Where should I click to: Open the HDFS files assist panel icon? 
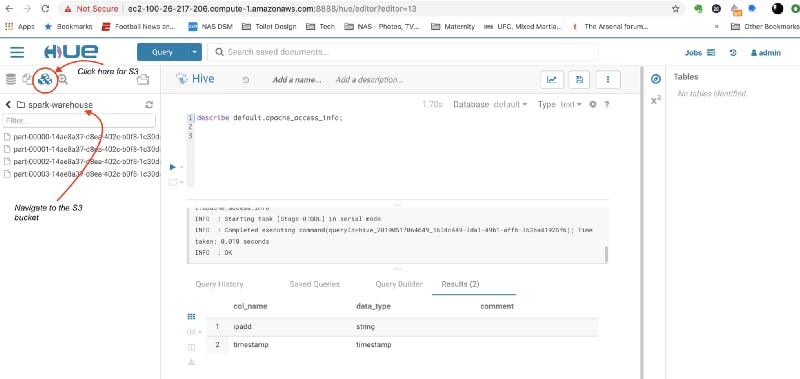pyautogui.click(x=27, y=79)
